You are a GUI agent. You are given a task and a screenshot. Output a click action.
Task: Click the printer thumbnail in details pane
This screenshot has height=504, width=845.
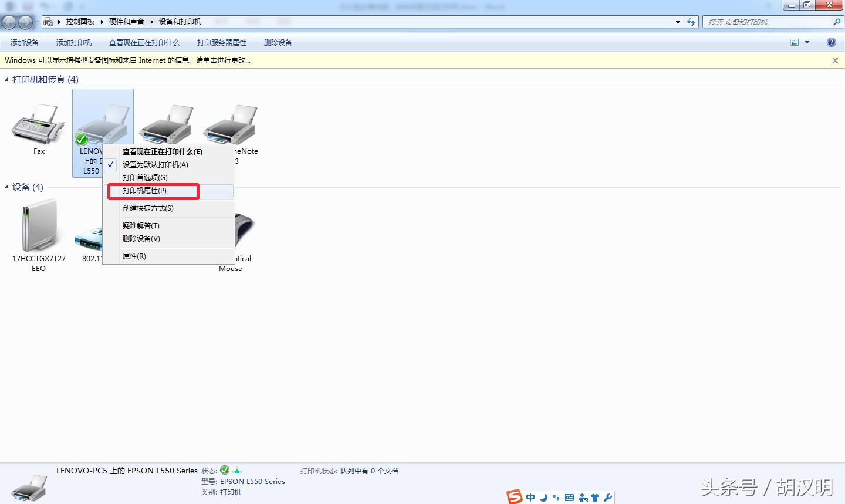29,487
